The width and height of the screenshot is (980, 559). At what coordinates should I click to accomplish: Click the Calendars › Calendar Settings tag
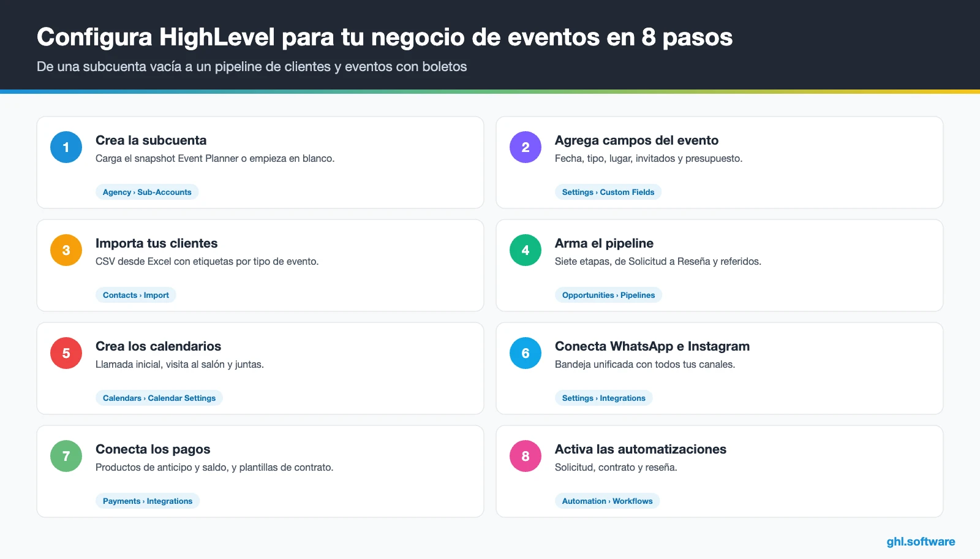159,398
